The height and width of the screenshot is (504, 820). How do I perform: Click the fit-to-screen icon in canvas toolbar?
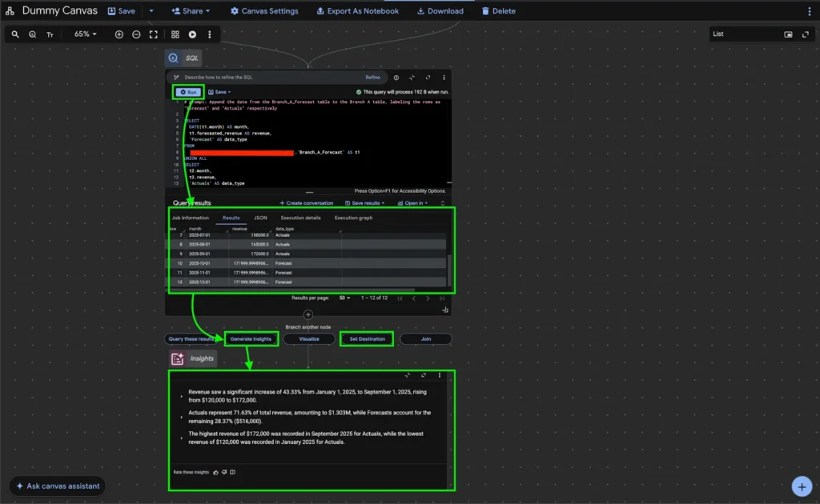point(153,34)
